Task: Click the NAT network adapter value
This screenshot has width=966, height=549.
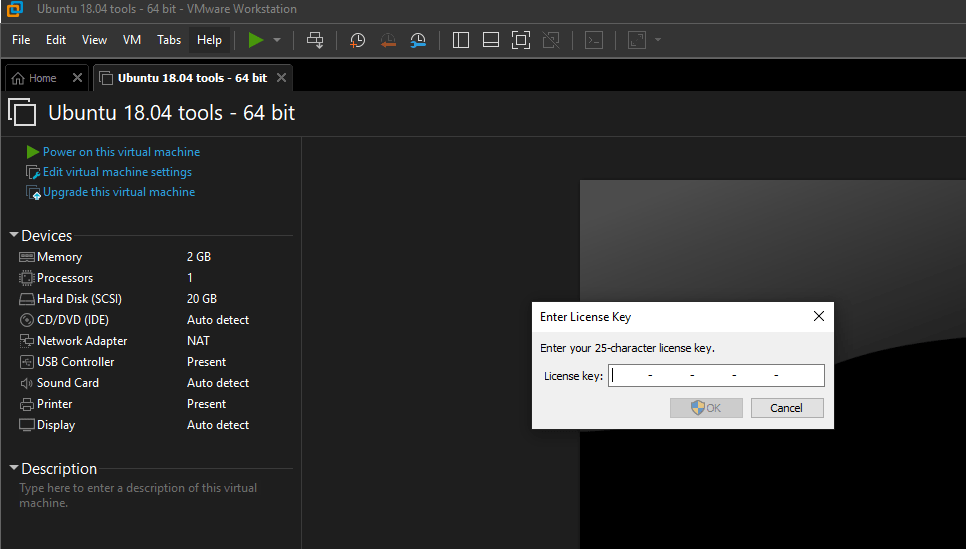Action: coord(198,341)
